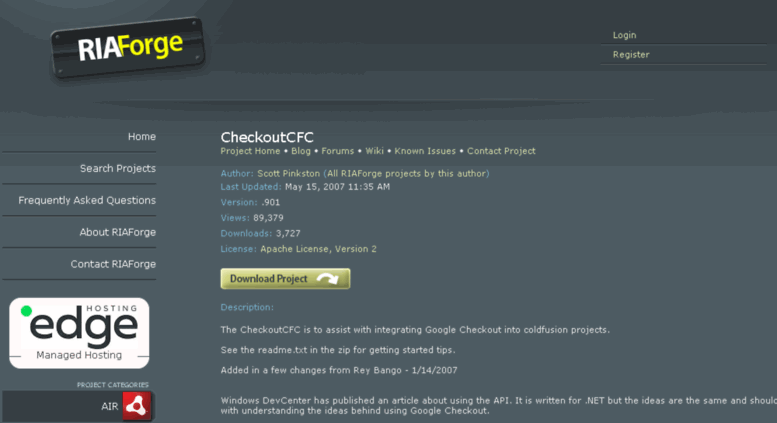777x423 pixels.
Task: Open the Login link
Action: tap(624, 35)
